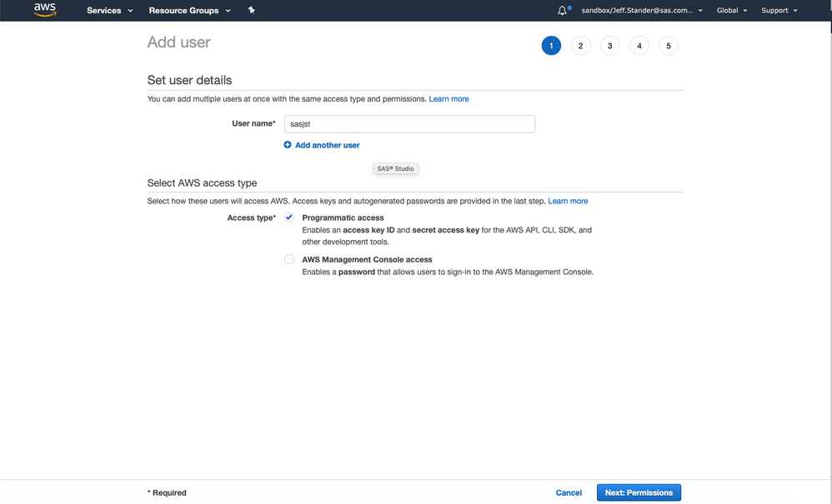Cancel the add user wizard

click(569, 492)
